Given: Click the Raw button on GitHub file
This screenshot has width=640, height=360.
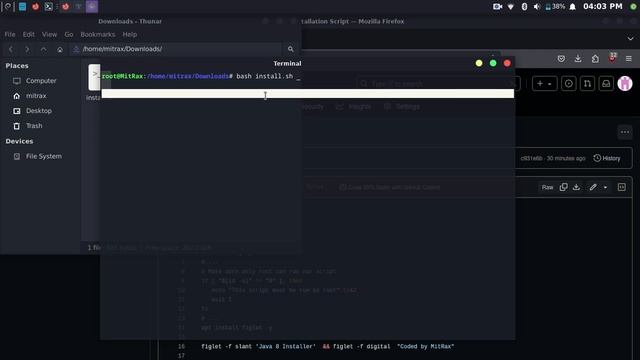Looking at the screenshot, I should coord(547,187).
